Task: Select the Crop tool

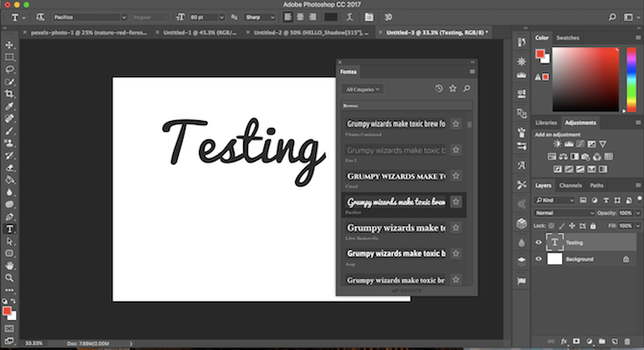Action: tap(10, 94)
